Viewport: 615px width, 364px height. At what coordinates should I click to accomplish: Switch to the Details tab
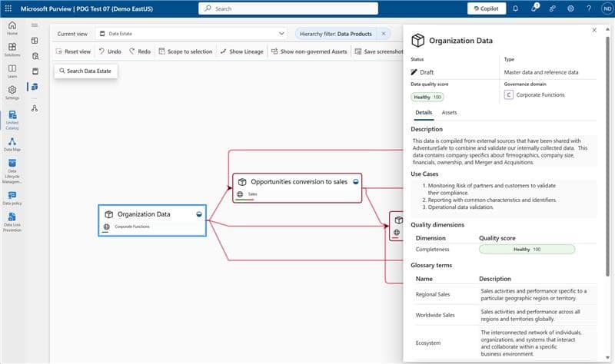click(x=424, y=112)
